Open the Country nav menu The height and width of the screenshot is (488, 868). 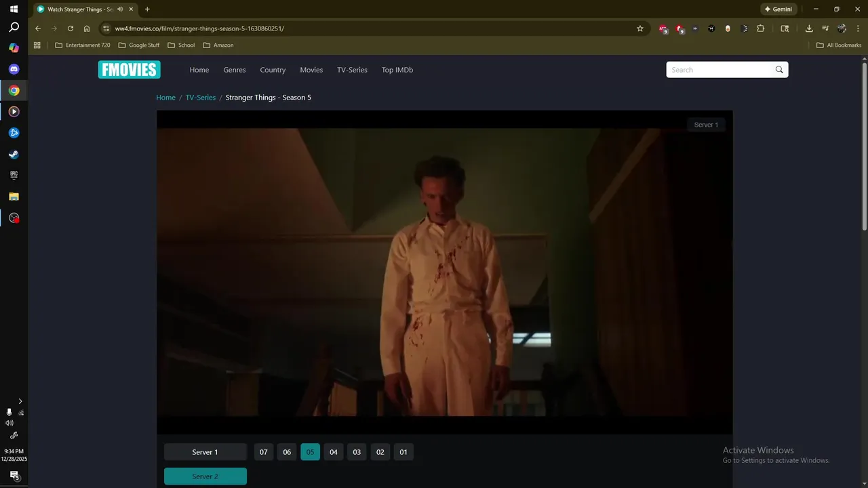tap(273, 70)
